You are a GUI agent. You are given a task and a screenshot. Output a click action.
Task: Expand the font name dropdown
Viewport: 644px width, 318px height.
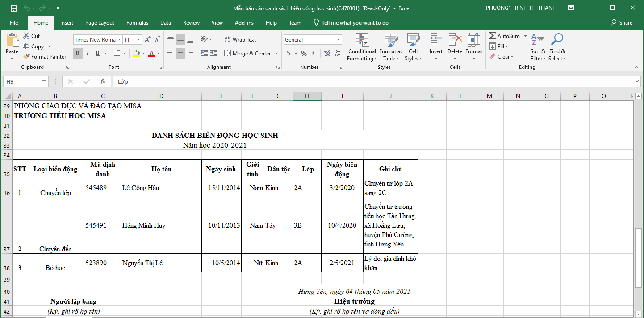pos(119,40)
